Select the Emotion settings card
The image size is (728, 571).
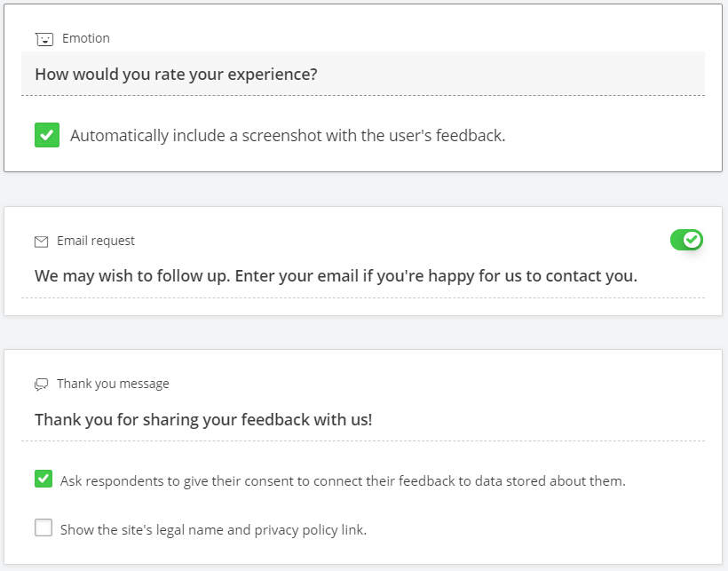363,88
